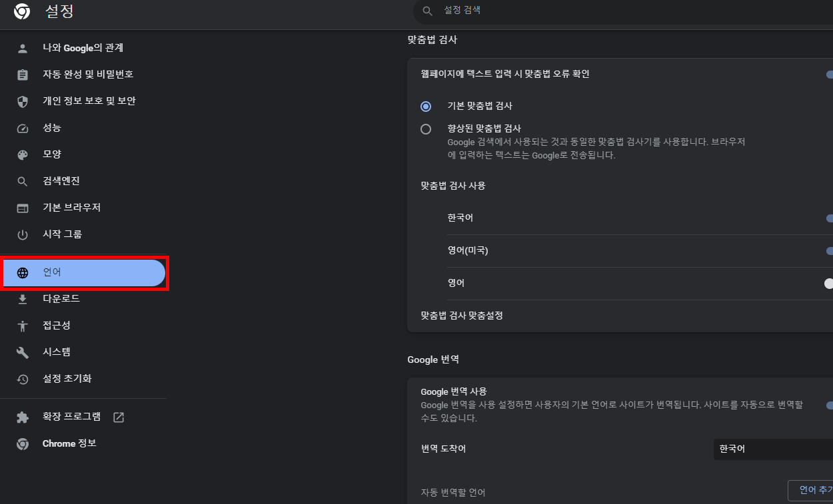Select the 성능 gauge icon

23,128
